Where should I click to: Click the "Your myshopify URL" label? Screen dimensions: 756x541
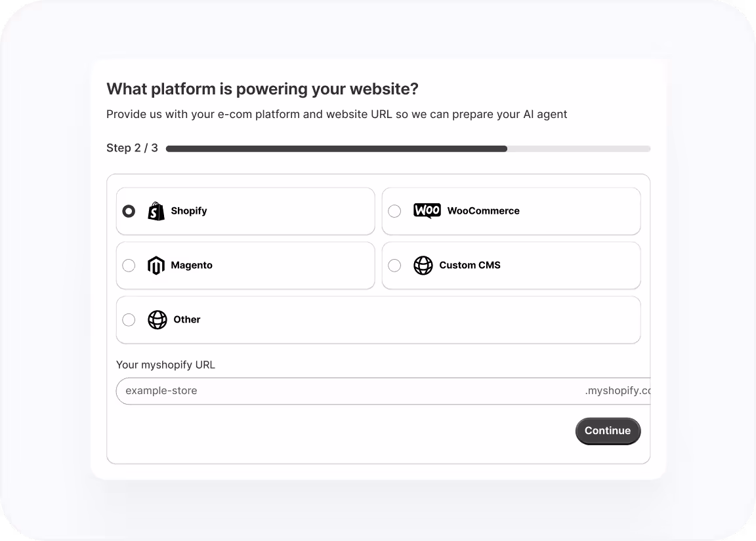pyautogui.click(x=166, y=365)
